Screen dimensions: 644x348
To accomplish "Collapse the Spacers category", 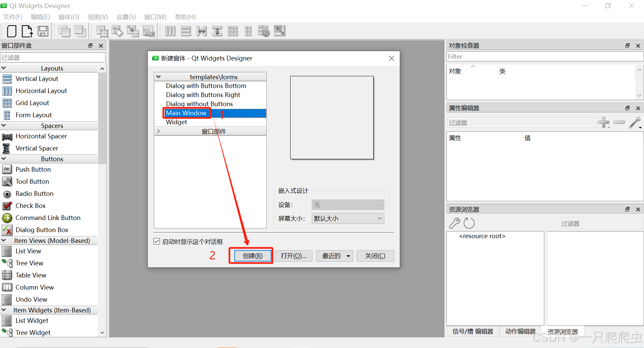I will (x=4, y=125).
